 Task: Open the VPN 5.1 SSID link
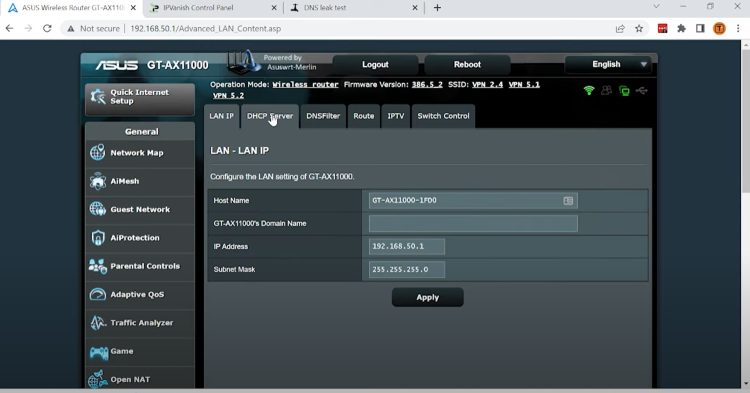524,85
